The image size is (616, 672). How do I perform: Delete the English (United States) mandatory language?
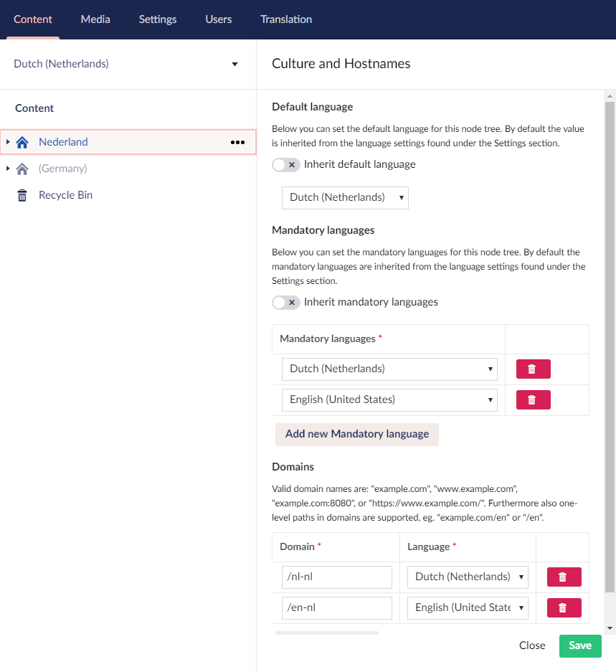click(x=533, y=399)
